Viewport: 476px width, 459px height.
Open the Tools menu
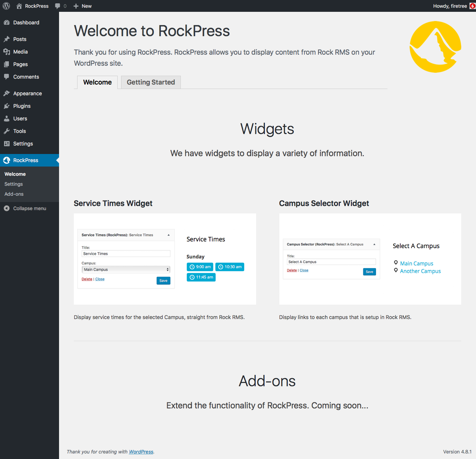(x=20, y=131)
